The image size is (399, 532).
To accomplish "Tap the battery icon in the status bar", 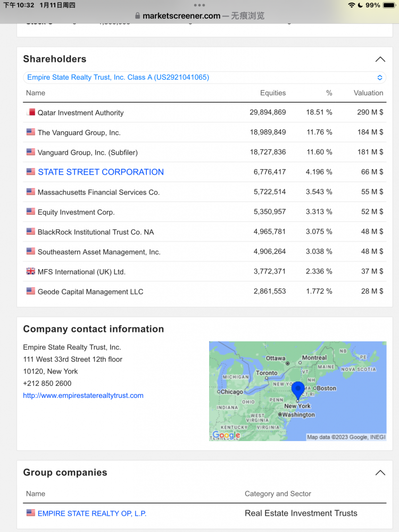I will coord(389,5).
